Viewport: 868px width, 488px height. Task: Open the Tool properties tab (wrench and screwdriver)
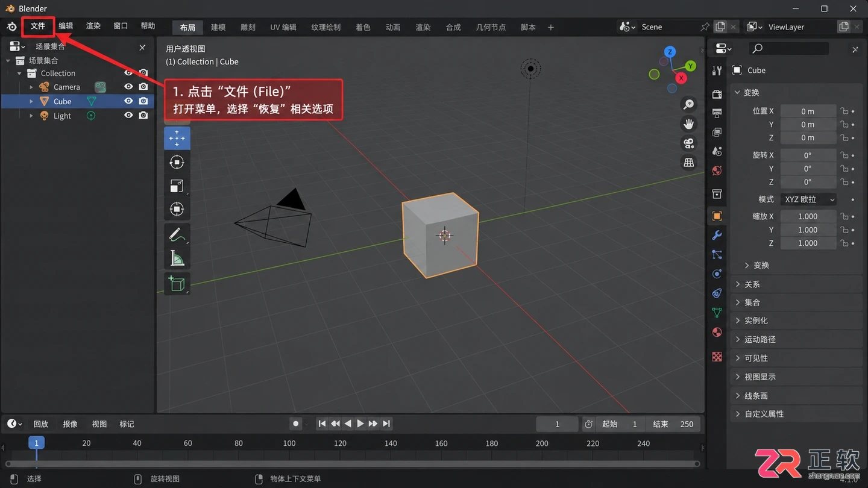pos(717,70)
